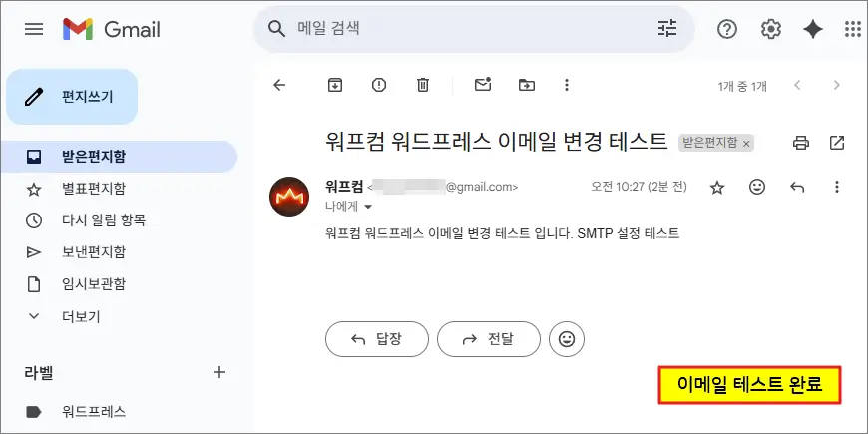Click the 전달 button

(488, 339)
